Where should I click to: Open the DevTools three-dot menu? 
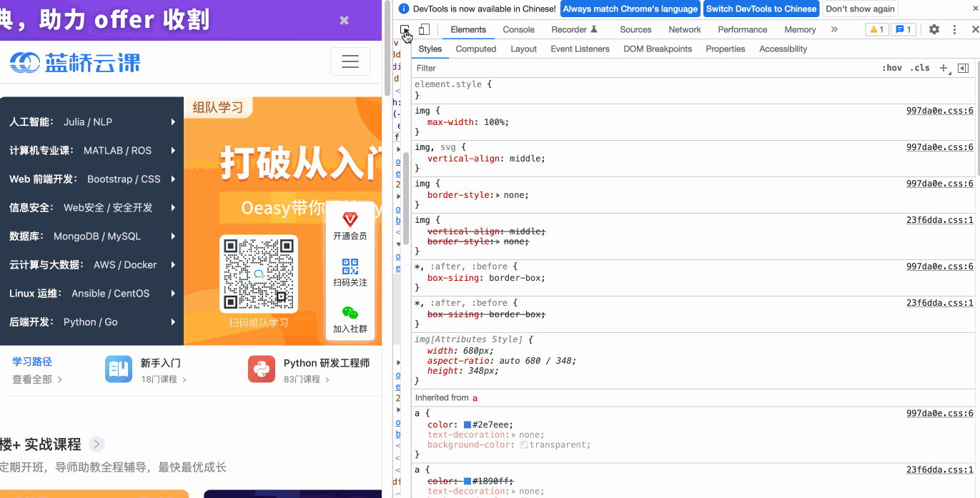[x=954, y=29]
